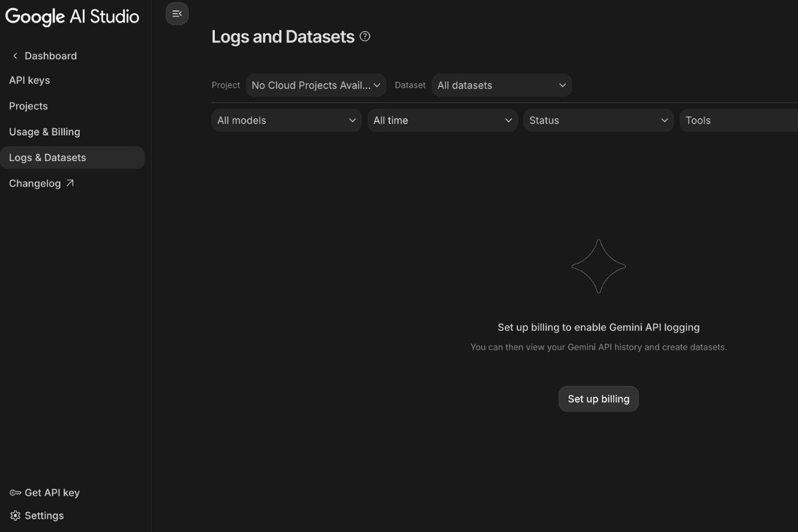This screenshot has height=532, width=798.
Task: Go to API keys in sidebar
Action: [x=29, y=80]
